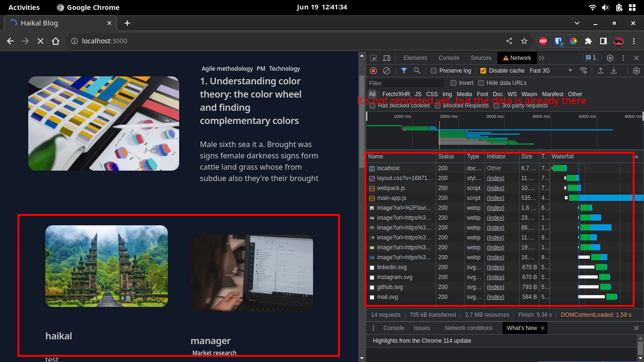644x362 pixels.
Task: Open the Chrome tab search dropdown arrow
Action: 577,23
